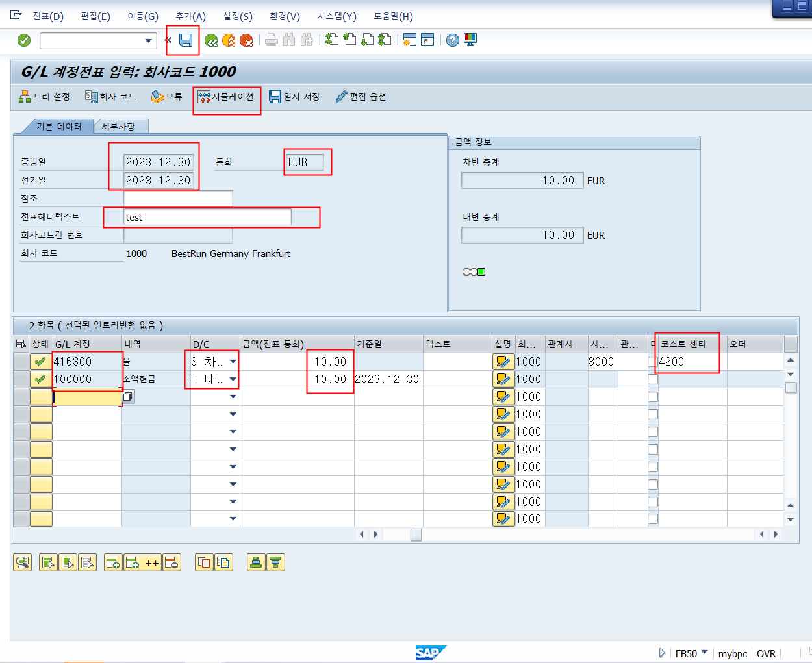Toggle the checkbox in the 100000 row
This screenshot has width=812, height=663.
click(x=653, y=379)
